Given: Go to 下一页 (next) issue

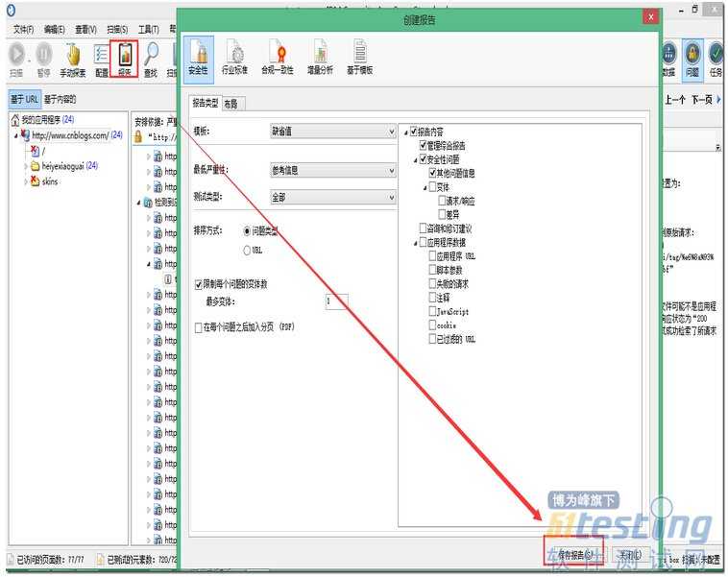Looking at the screenshot, I should click(701, 99).
